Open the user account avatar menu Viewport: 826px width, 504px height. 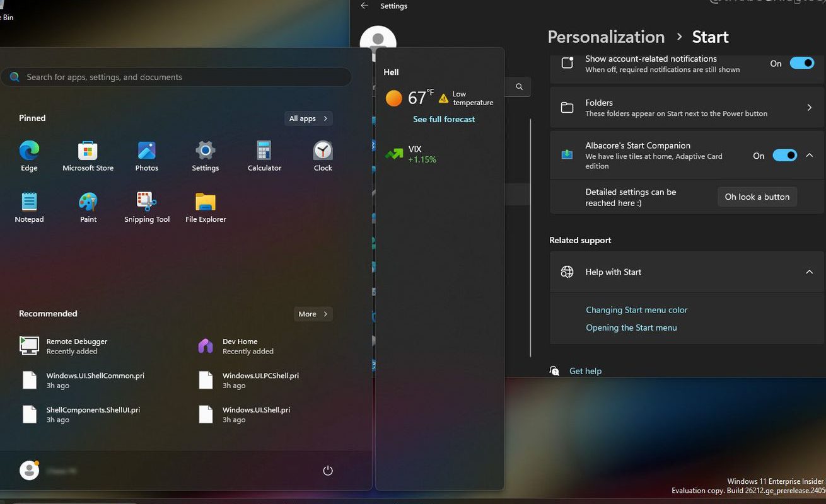coord(29,470)
